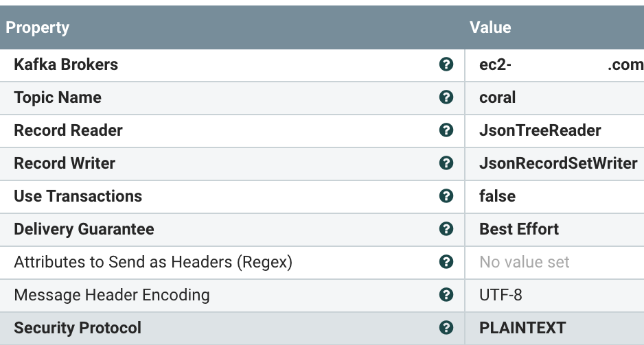The height and width of the screenshot is (345, 644).
Task: Change the PLAINTEXT security protocol value
Action: 555,328
